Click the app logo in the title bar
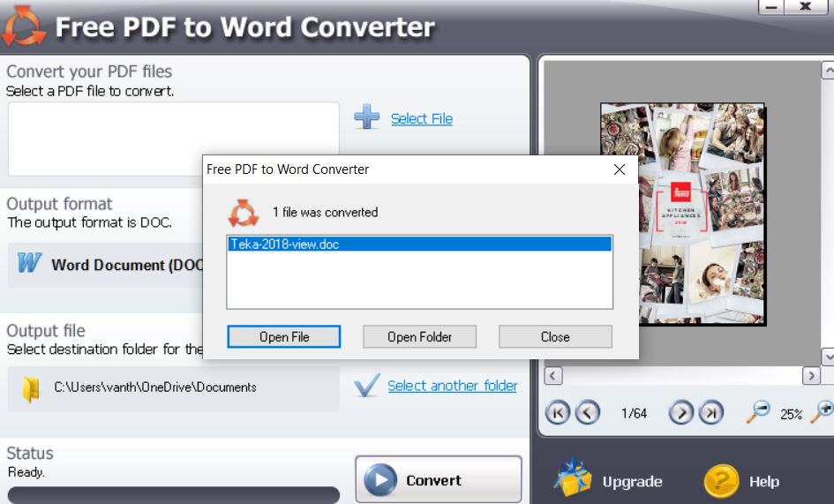834x504 pixels. click(24, 26)
